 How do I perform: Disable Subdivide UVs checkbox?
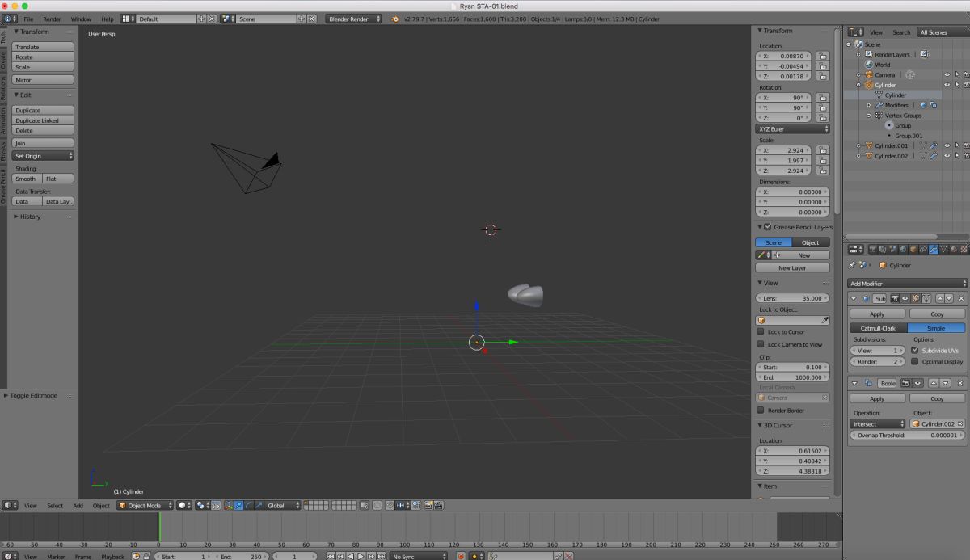pos(915,350)
